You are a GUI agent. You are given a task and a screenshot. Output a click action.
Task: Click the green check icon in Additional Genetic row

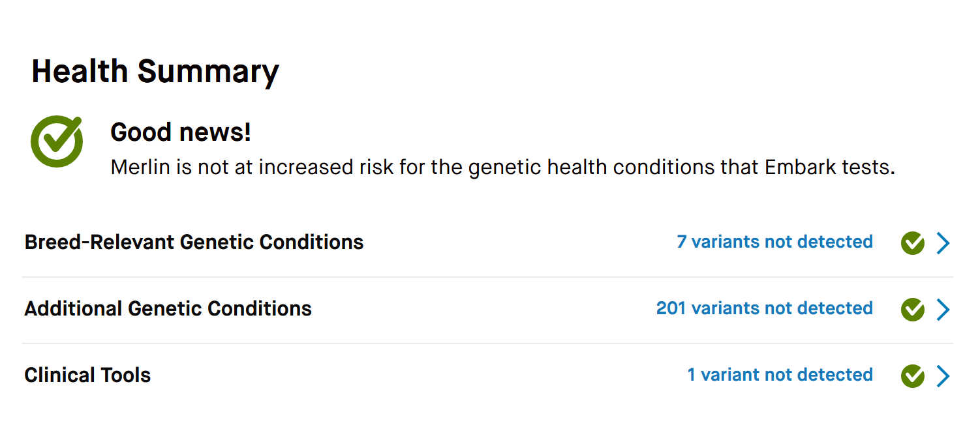(x=912, y=310)
